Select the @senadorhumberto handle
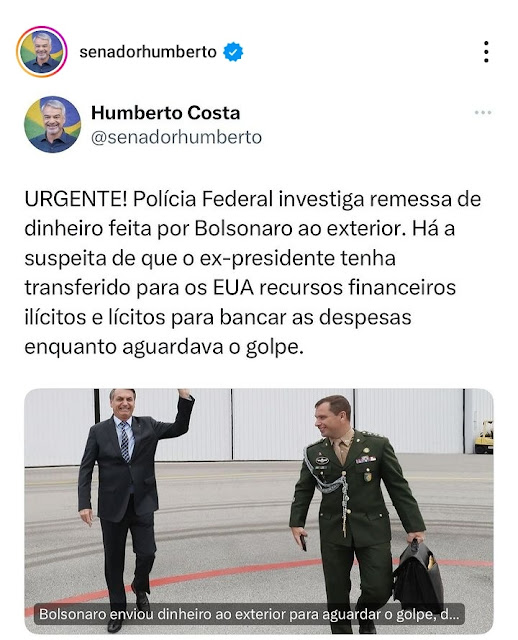 176,138
